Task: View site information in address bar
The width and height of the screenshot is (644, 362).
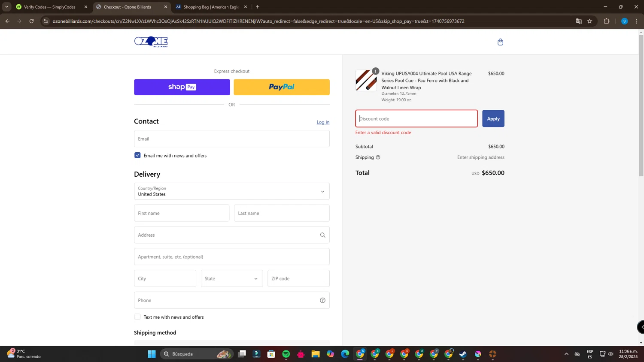Action: (46, 21)
